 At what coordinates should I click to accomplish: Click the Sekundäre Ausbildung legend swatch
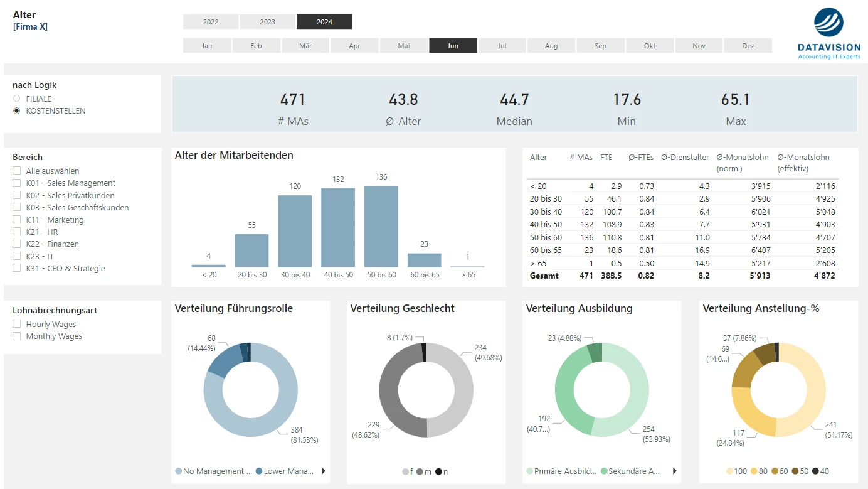point(604,471)
